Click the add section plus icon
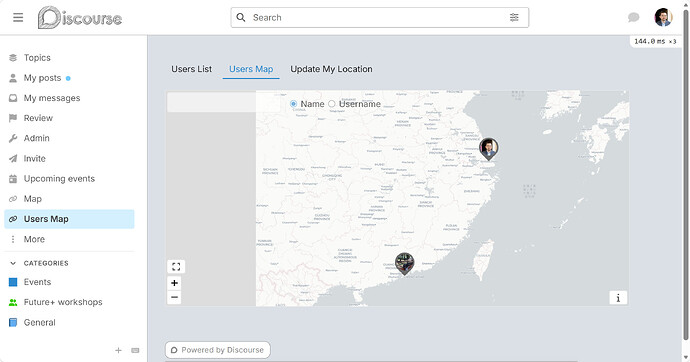This screenshot has width=690, height=362. click(118, 350)
